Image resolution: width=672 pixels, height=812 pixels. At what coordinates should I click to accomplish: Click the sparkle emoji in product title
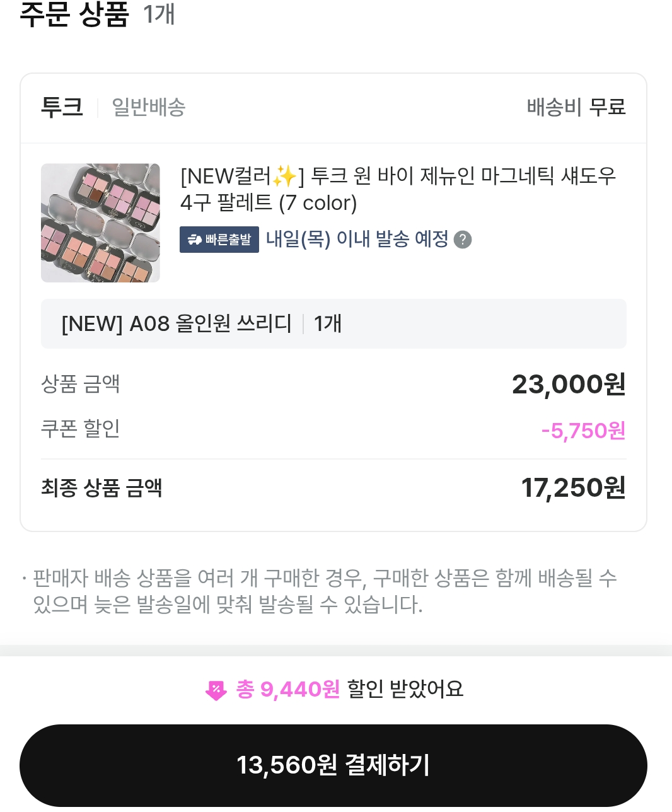[284, 177]
